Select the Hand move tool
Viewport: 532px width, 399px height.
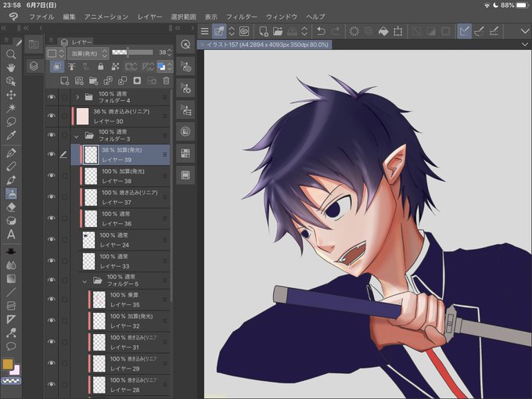point(11,67)
